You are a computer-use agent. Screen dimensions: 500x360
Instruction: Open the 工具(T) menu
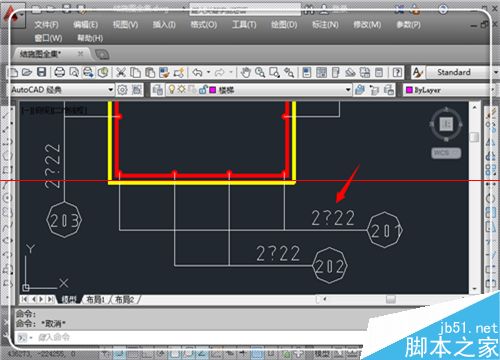pos(244,25)
